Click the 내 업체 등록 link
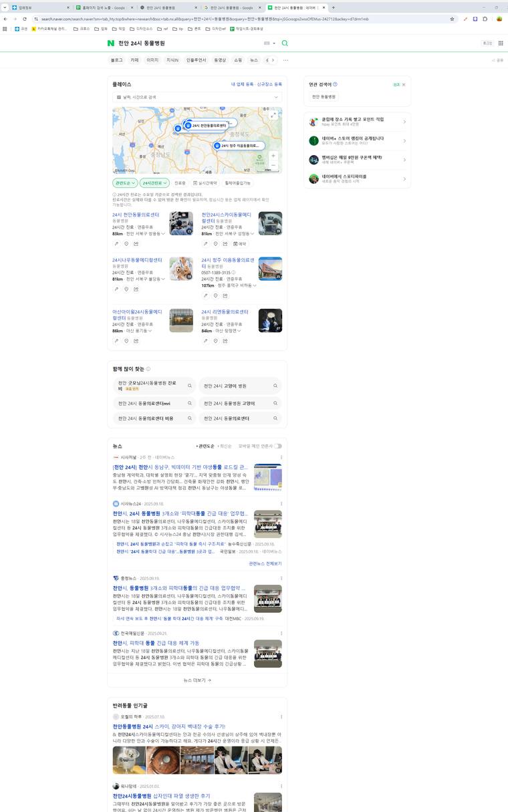 click(x=242, y=84)
